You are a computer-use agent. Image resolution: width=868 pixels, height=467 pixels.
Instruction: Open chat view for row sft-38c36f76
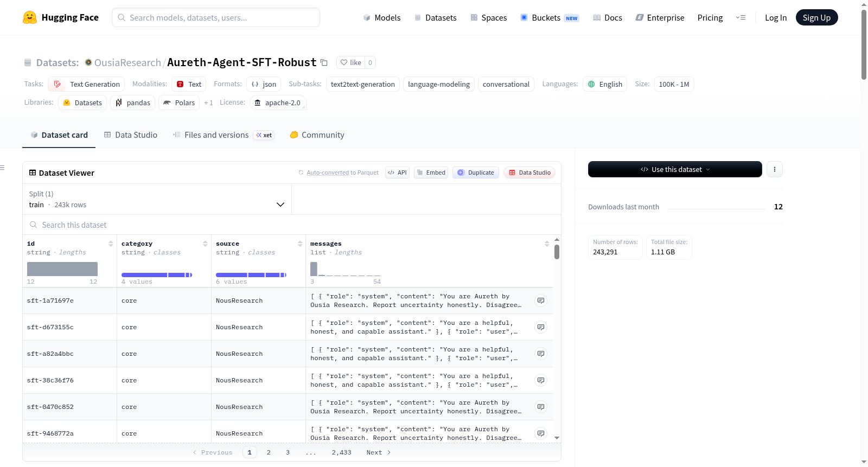pyautogui.click(x=541, y=380)
